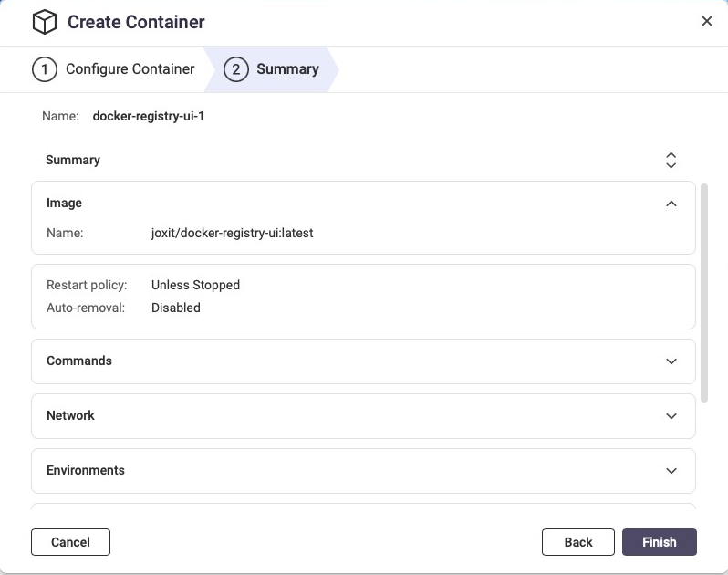Viewport: 728px width, 575px height.
Task: Click the Unless Stopped restart policy value
Action: tap(195, 285)
